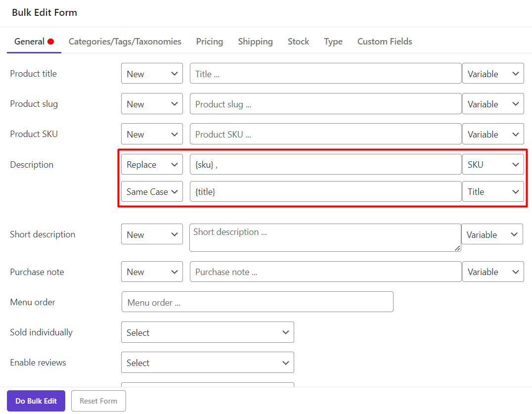The width and height of the screenshot is (532, 414).
Task: Open Product title operator dropdown
Action: click(152, 74)
